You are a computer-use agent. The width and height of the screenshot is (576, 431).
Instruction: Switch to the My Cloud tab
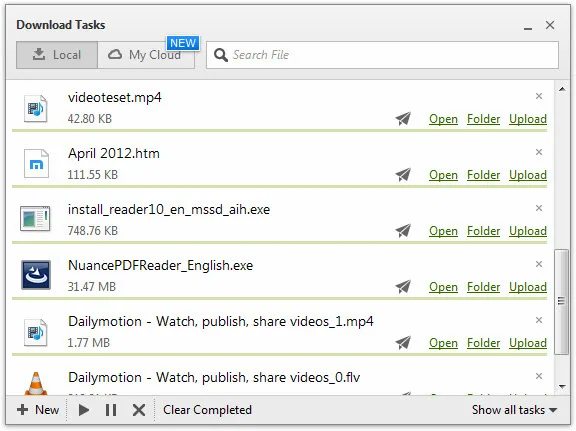pos(146,55)
